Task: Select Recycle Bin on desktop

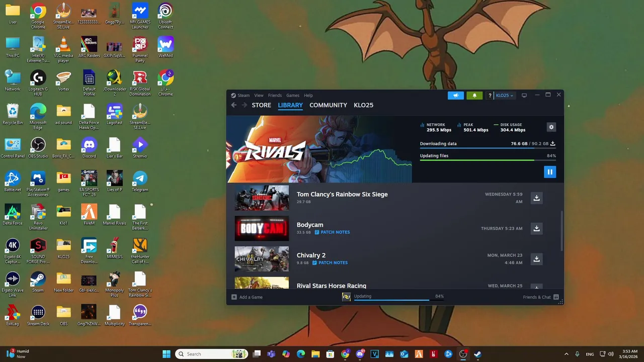Action: tap(13, 115)
